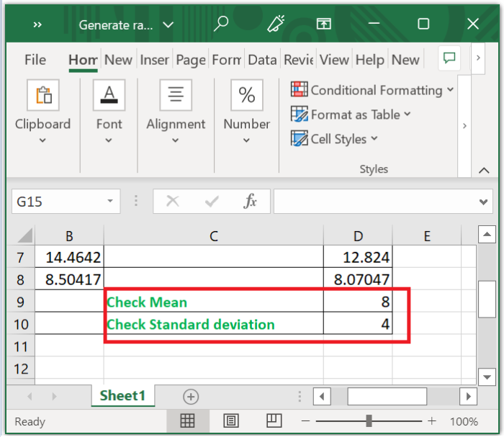Click vertical scrollbar up arrow
Screen dimensions: 504x437
click(487, 234)
